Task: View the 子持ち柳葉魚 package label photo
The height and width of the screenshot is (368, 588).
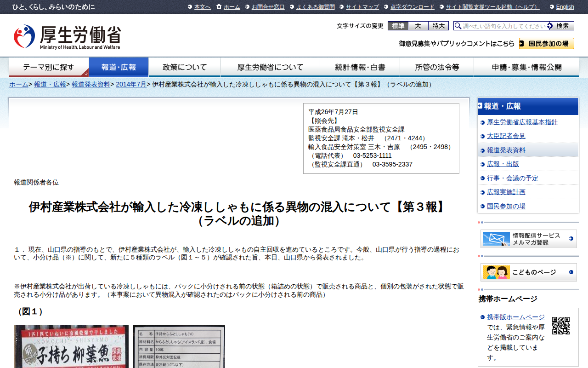Action: coord(71,346)
